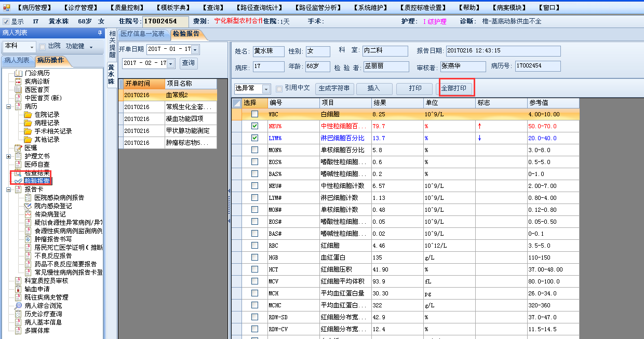This screenshot has width=644, height=339.
Task: Click the 科室质控员审核 icon
Action: (x=18, y=281)
